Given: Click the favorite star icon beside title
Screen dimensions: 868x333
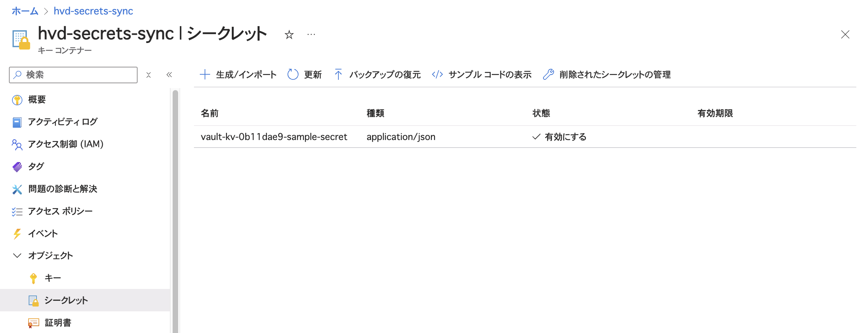Looking at the screenshot, I should pos(289,35).
